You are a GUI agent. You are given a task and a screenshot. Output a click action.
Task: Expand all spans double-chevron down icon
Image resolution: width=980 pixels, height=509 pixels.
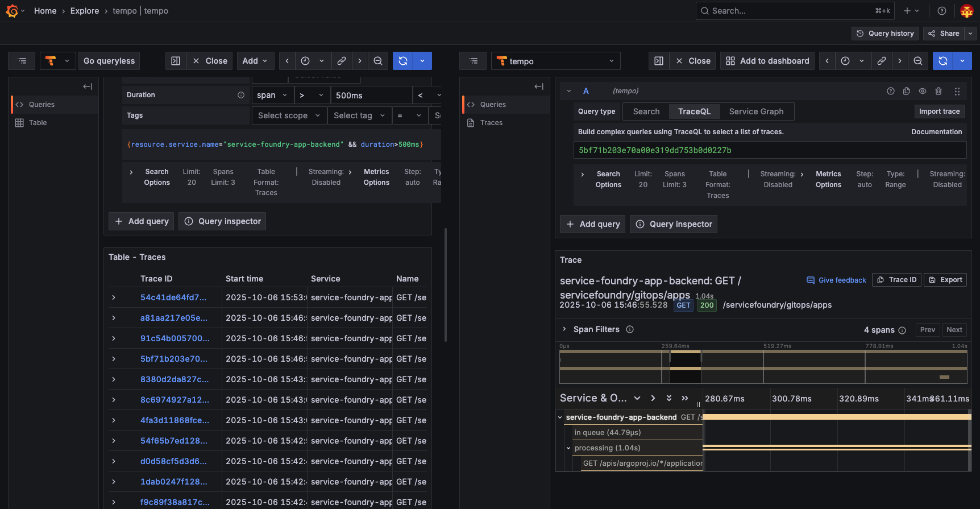click(x=669, y=398)
